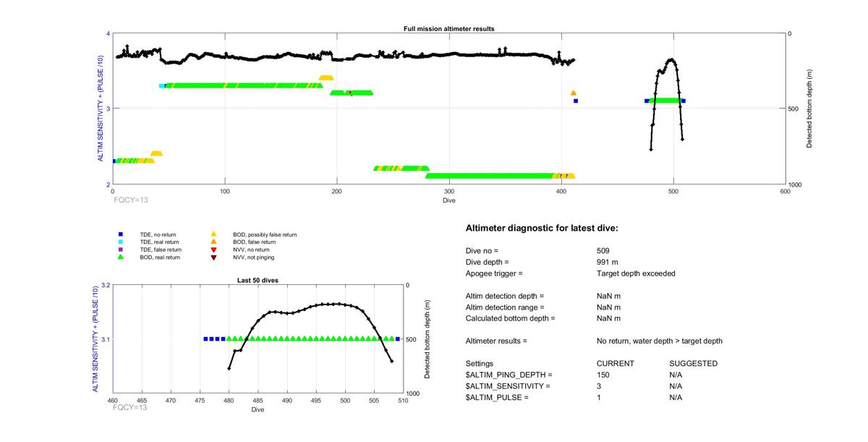Select the purple TDE false return legend marker
868x442 pixels.
(121, 250)
